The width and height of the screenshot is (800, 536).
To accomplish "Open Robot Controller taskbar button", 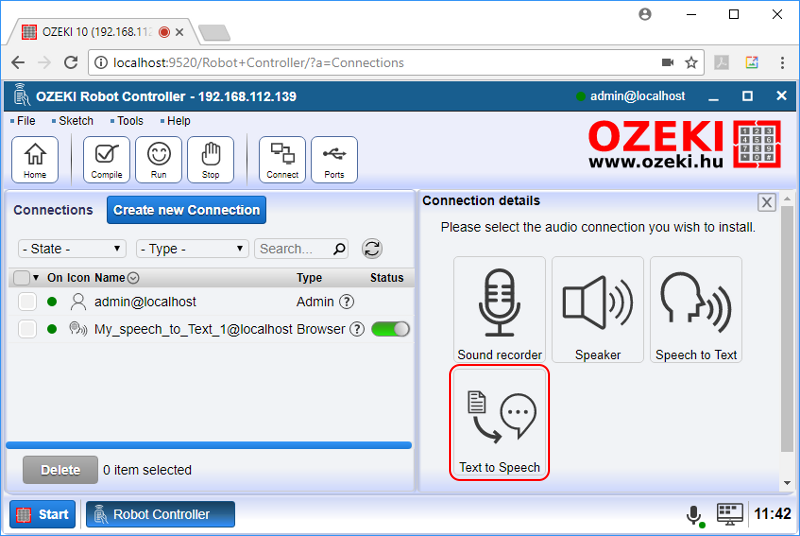I will (x=160, y=514).
